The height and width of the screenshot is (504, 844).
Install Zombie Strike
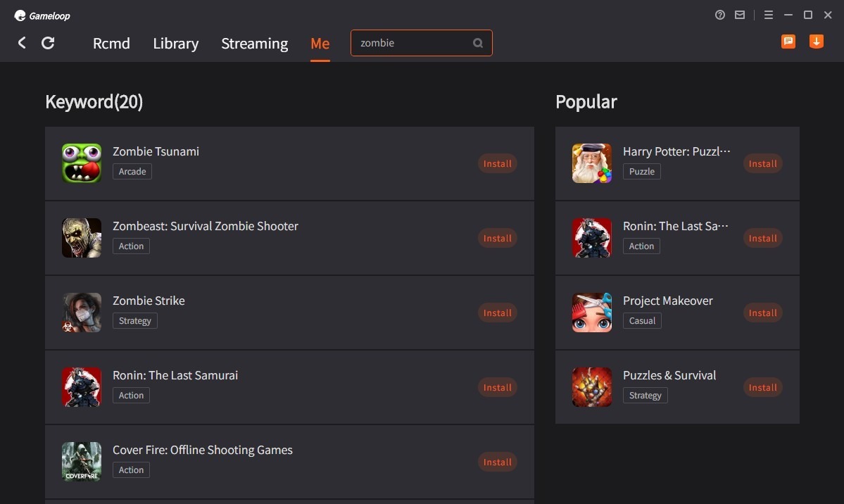pos(498,313)
